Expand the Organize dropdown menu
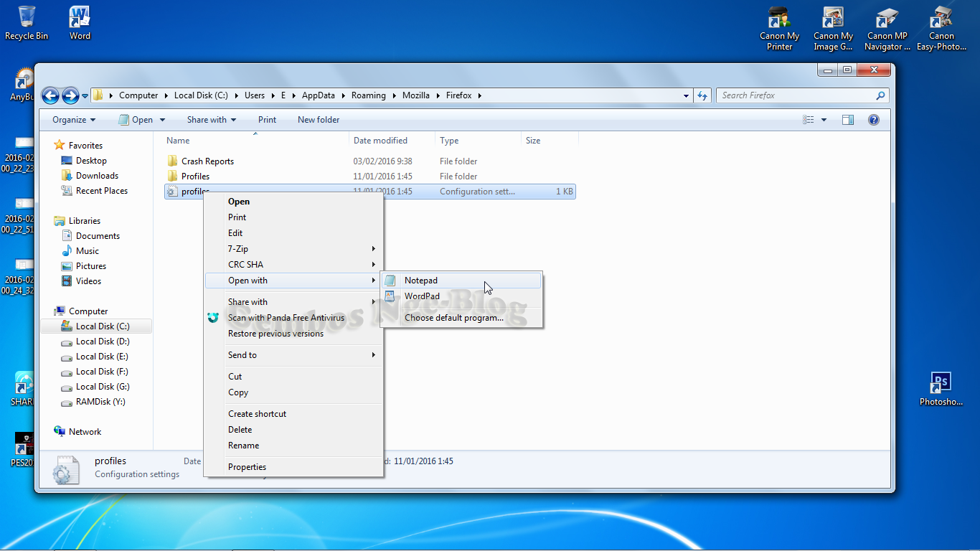980x551 pixels. point(74,120)
